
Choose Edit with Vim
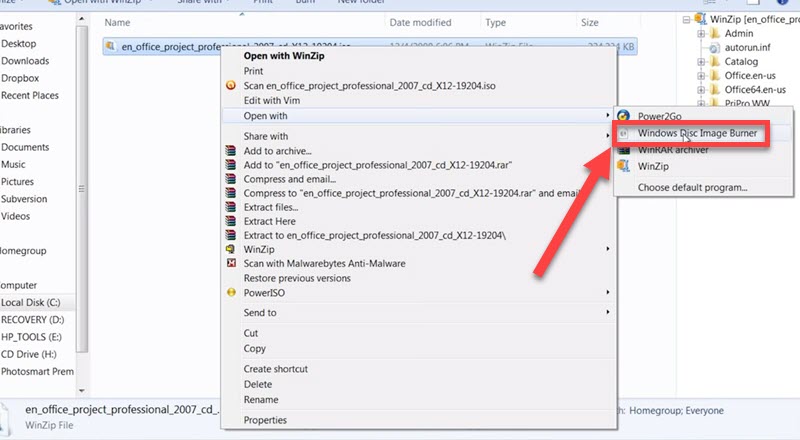coord(271,101)
